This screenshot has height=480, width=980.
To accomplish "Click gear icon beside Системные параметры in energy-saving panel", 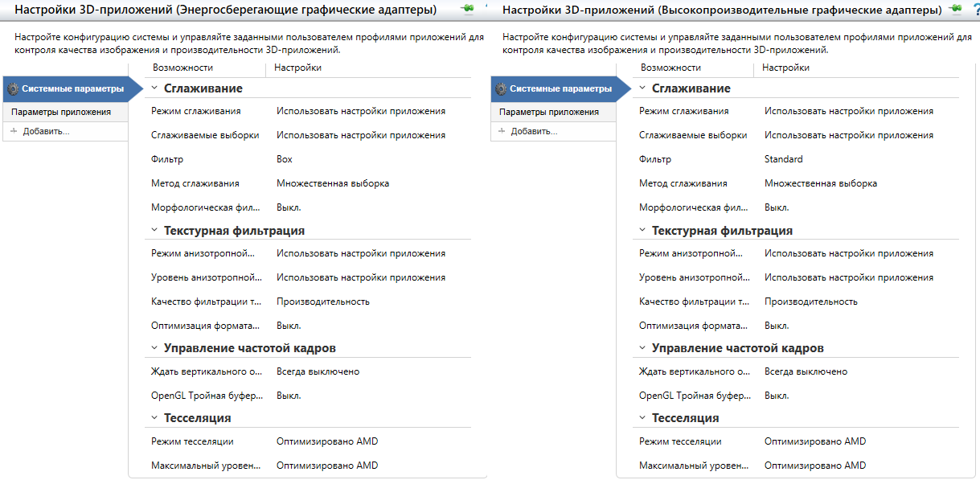I will coord(13,88).
